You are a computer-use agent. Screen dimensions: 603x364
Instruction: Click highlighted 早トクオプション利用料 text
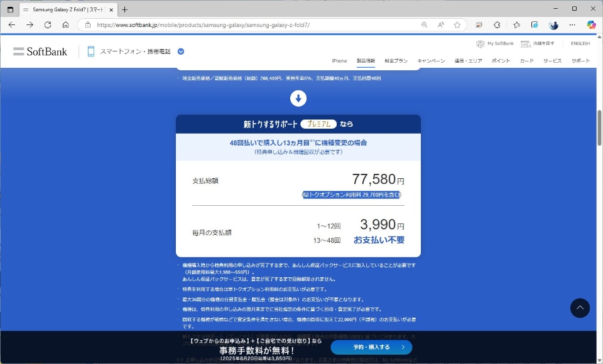[352, 195]
